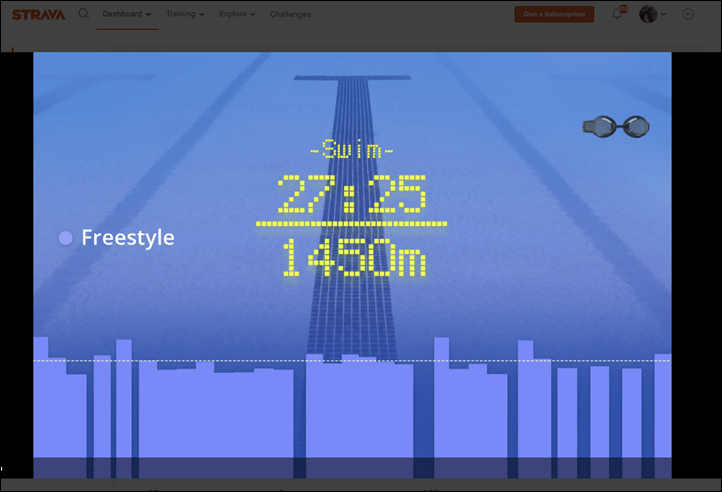Click the 1450m distance text
This screenshot has height=492, width=722.
tap(354, 258)
